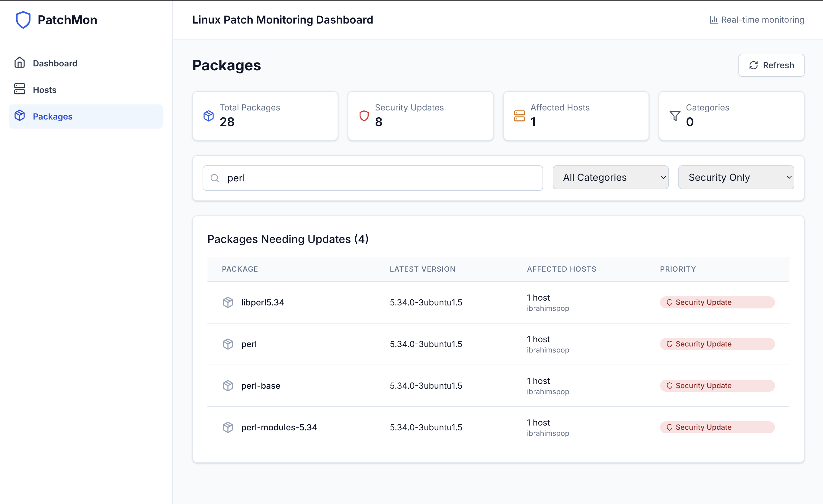Click the PRIORITY column header

pyautogui.click(x=678, y=269)
